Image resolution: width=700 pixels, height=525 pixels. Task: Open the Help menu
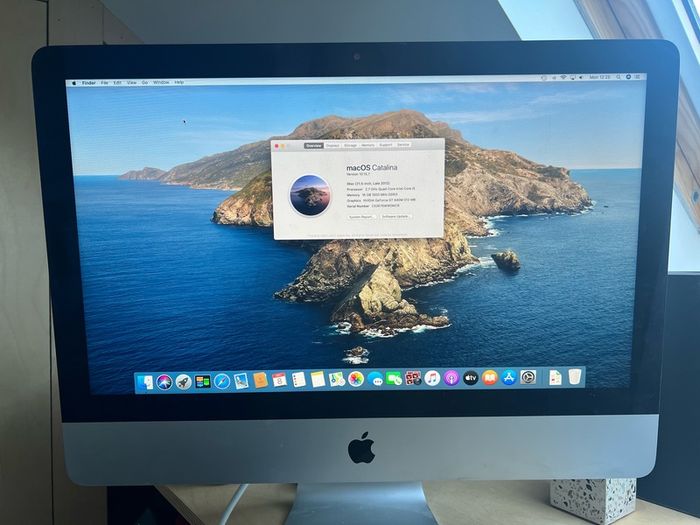coord(179,82)
